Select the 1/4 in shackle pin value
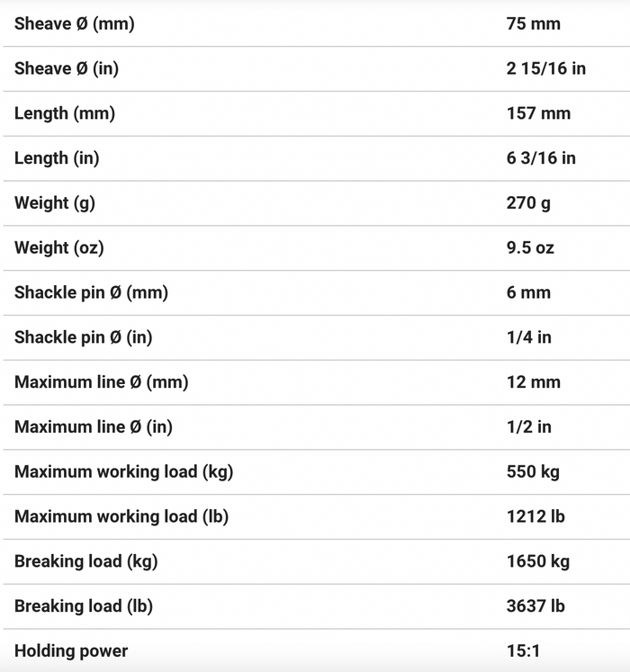Screen dimensions: 630x672 coord(529,337)
